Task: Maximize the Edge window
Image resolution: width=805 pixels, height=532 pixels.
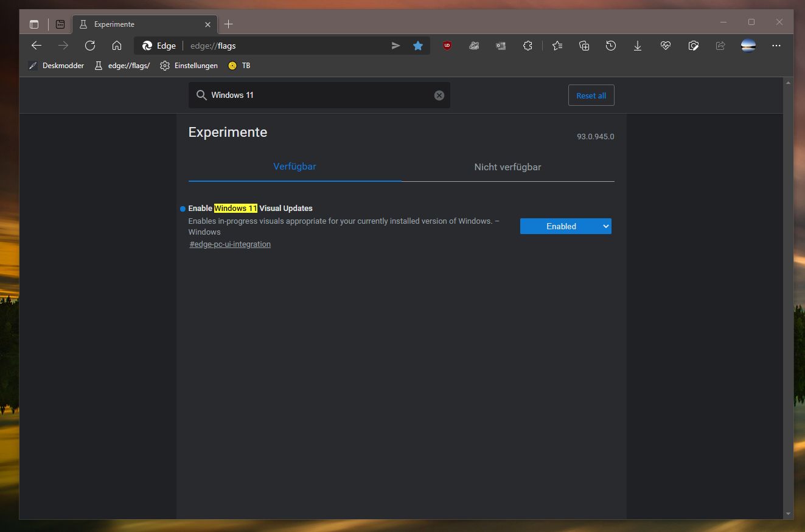Action: pos(751,22)
